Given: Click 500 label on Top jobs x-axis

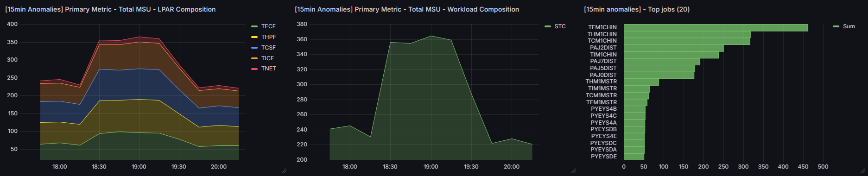Looking at the screenshot, I should coord(823,167).
